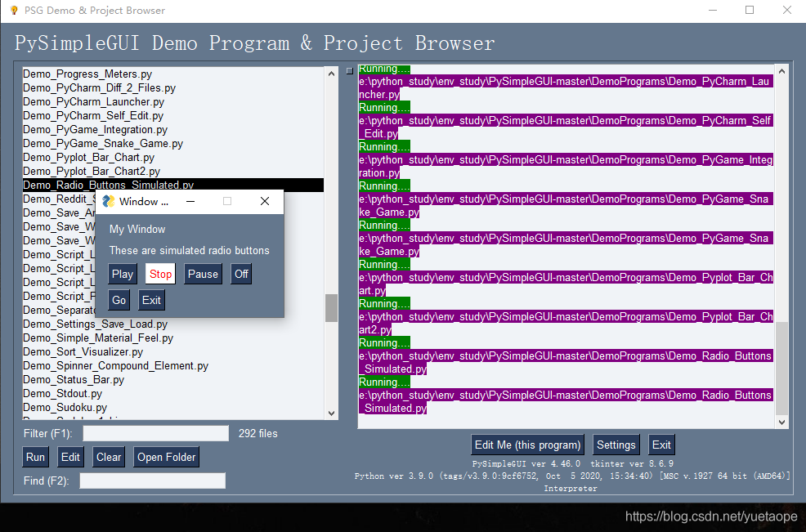The image size is (806, 532).
Task: Select Demo_Sudoku.py in the list
Action: coord(173,408)
